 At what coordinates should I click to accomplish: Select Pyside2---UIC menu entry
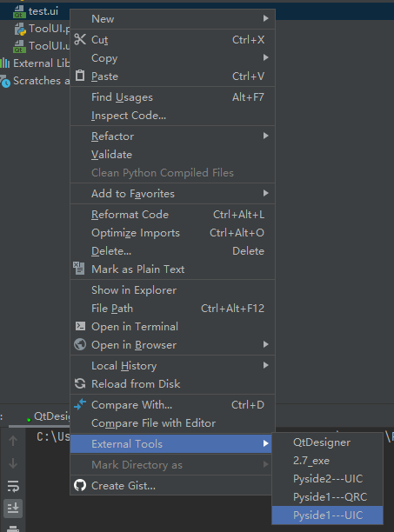coord(328,478)
